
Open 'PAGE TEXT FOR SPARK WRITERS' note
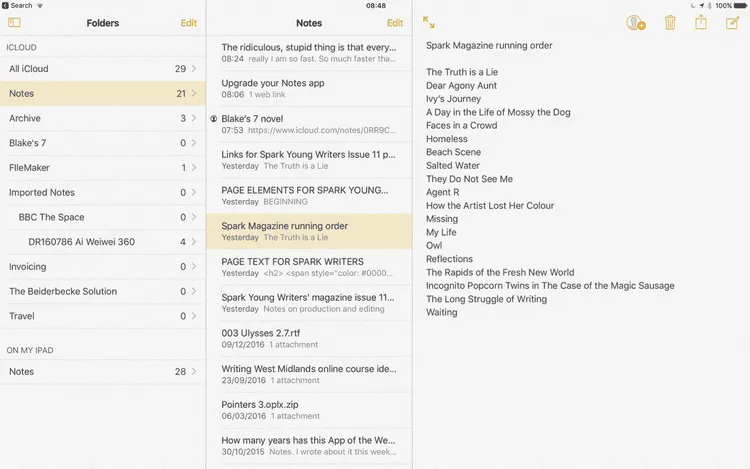(x=309, y=267)
